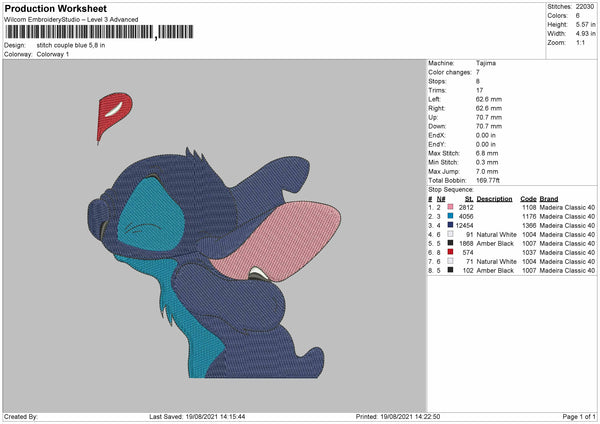Viewport: 600px width, 424px height.
Task: Click thread code '1108'
Action: point(529,207)
